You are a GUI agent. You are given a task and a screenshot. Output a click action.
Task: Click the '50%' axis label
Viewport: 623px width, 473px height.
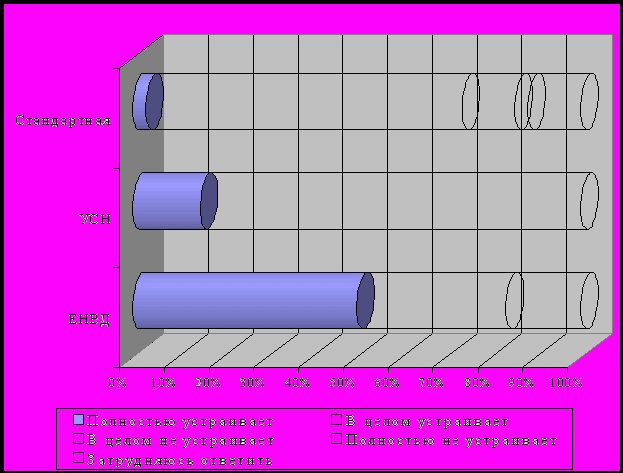pyautogui.click(x=342, y=382)
